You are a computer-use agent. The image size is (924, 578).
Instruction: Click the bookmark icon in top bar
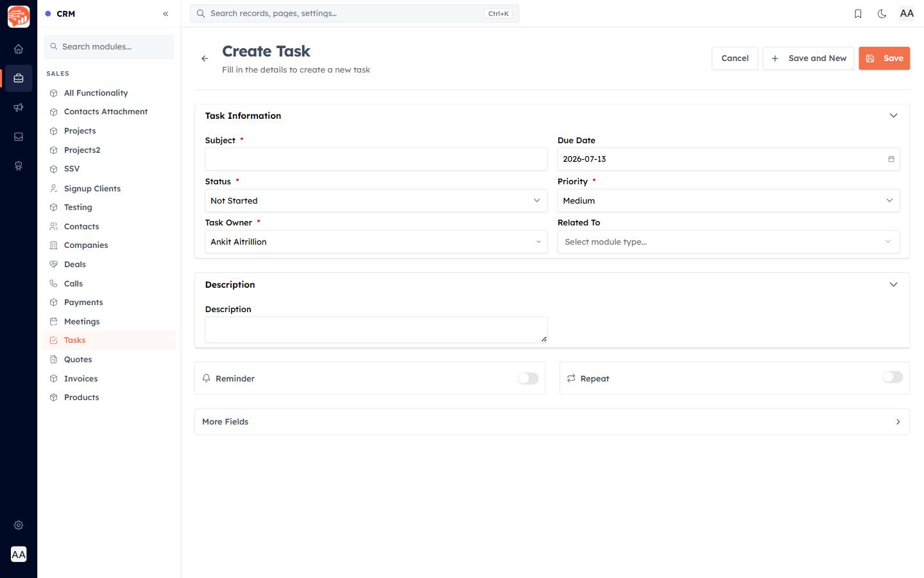tap(858, 13)
